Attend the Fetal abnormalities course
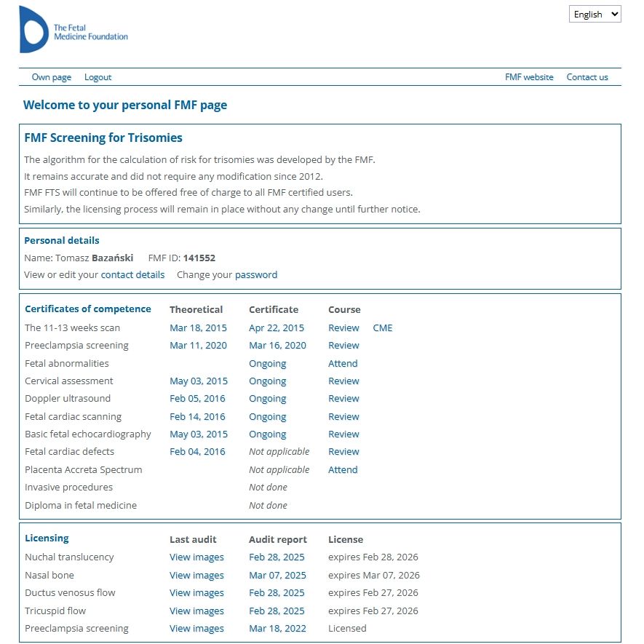644x644 pixels. pos(343,364)
